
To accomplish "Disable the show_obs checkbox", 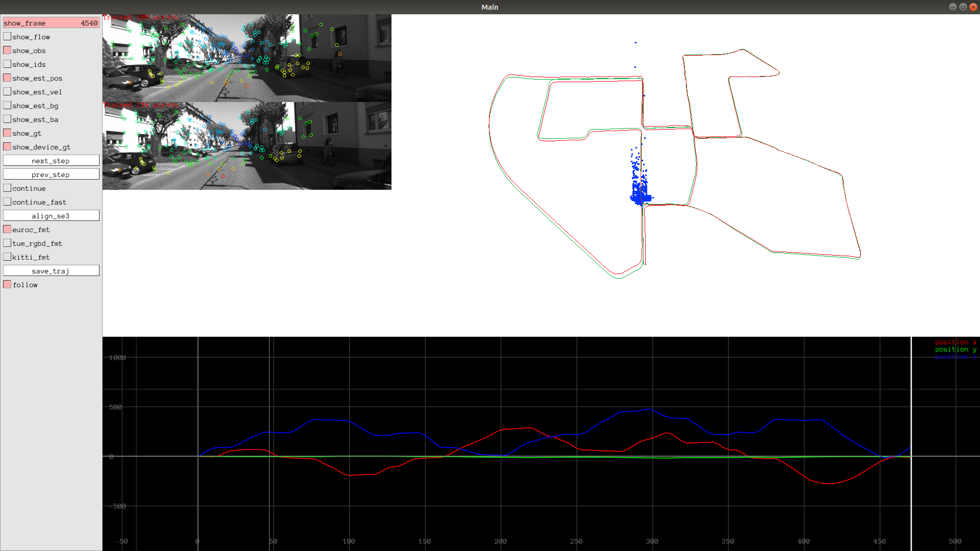I will pyautogui.click(x=7, y=51).
